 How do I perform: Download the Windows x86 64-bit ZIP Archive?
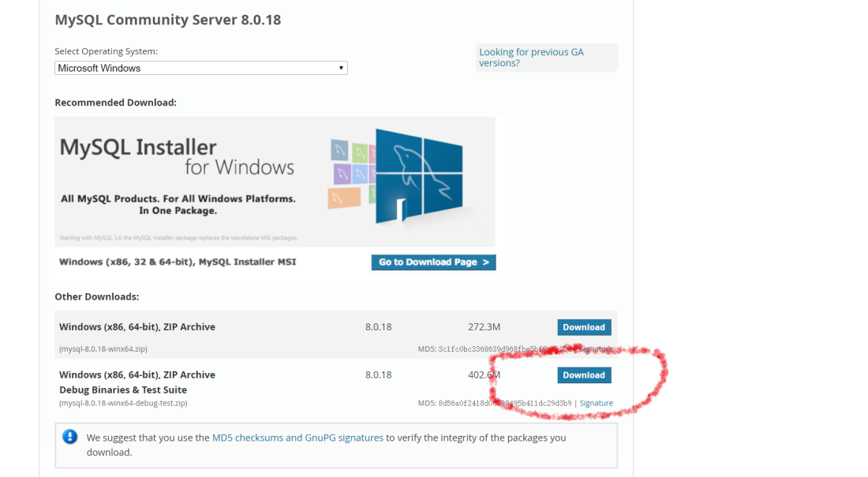(x=584, y=326)
